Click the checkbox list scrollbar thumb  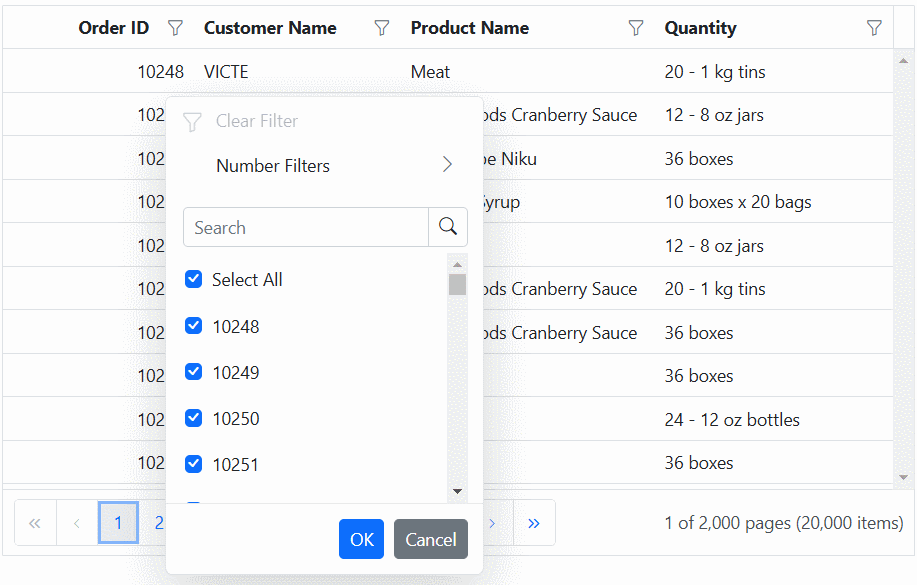point(457,284)
